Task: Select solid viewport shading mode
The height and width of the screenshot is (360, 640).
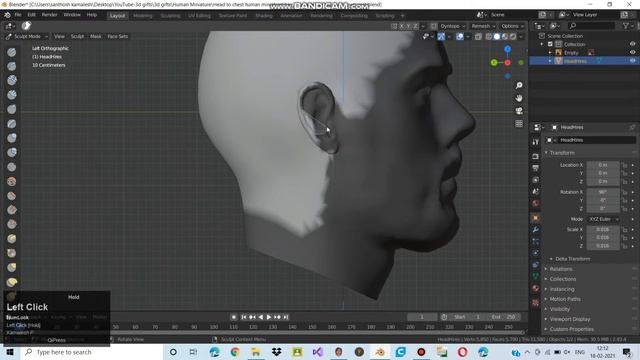Action: 497,37
